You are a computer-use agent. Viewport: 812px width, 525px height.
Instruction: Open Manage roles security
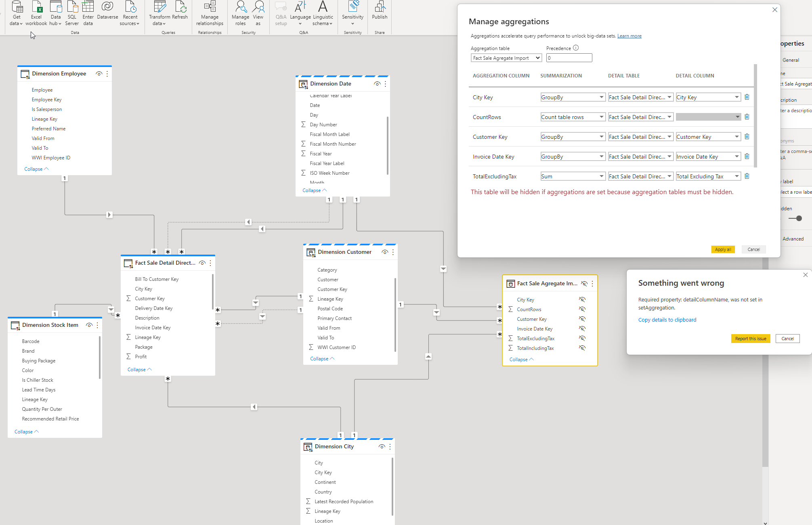point(240,13)
